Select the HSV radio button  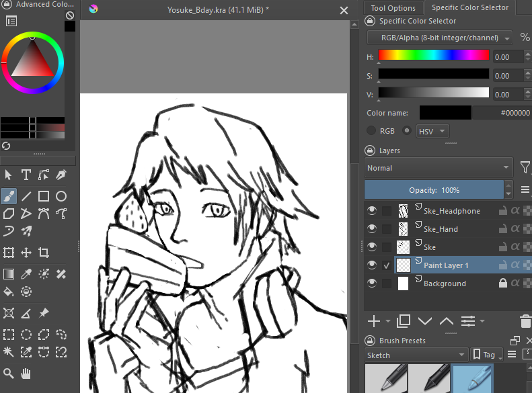point(407,131)
